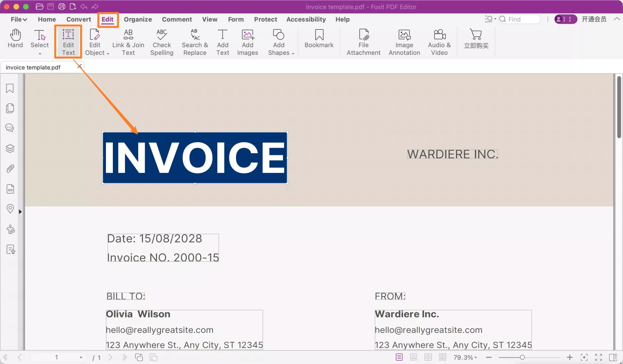This screenshot has width=623, height=364.
Task: Expand the left navigation panel arrow
Action: click(20, 212)
